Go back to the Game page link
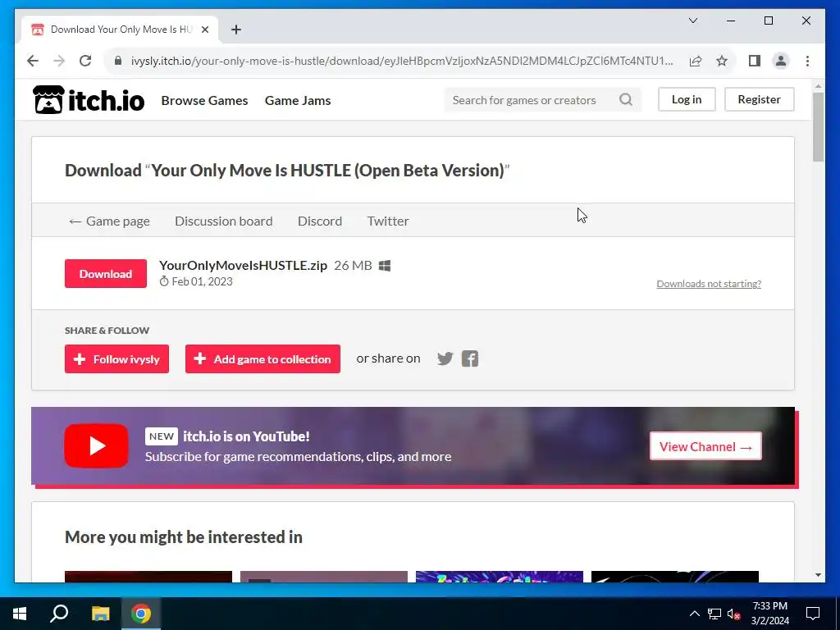The height and width of the screenshot is (630, 840). [x=109, y=221]
